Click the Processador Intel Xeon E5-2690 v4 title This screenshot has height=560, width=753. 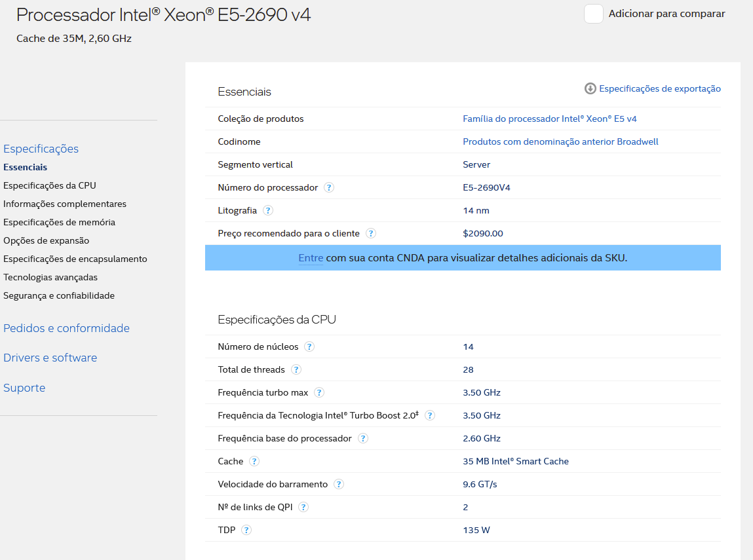(x=164, y=15)
